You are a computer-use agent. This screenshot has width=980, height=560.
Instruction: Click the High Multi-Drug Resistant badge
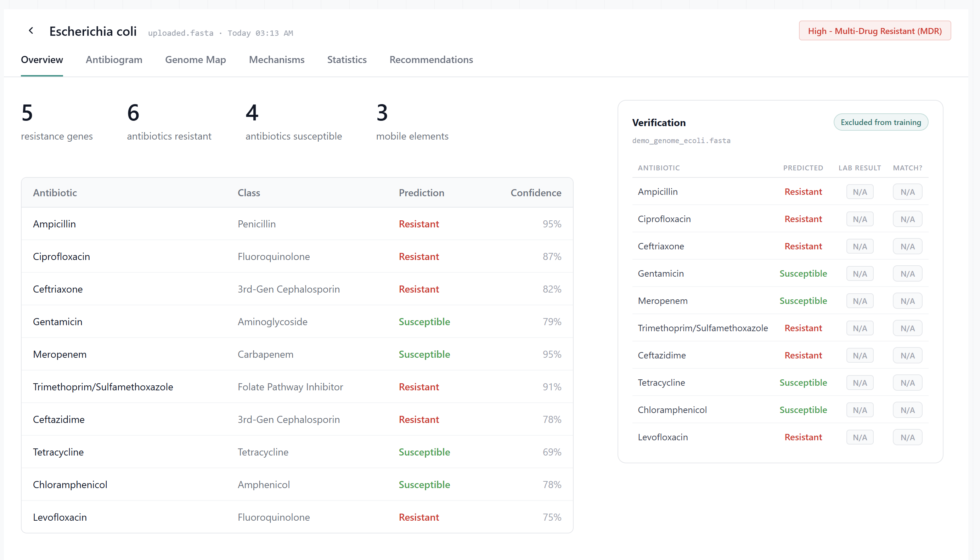click(x=874, y=31)
